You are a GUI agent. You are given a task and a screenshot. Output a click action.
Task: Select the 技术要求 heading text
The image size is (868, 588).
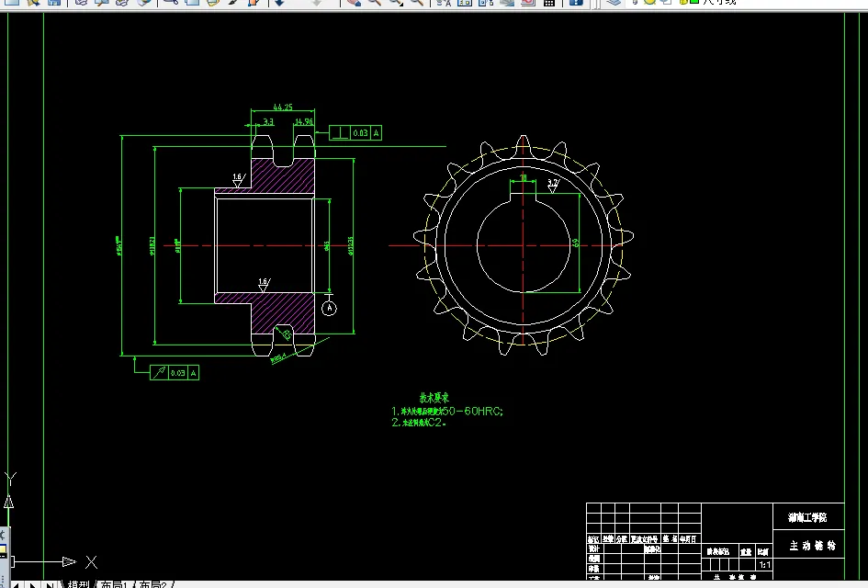[434, 398]
